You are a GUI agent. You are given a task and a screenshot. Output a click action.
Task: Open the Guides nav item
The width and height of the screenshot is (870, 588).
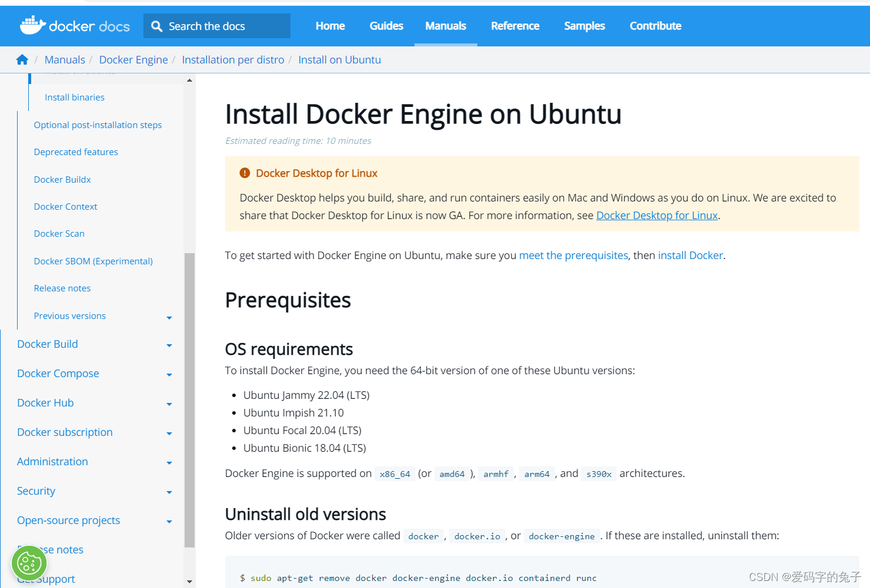pyautogui.click(x=386, y=26)
